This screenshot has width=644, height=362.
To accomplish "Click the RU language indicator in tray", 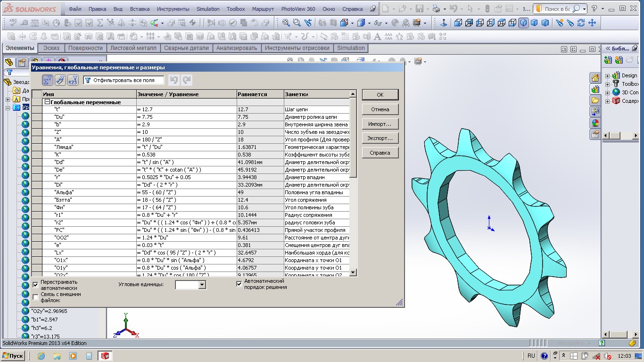I will pos(531,356).
